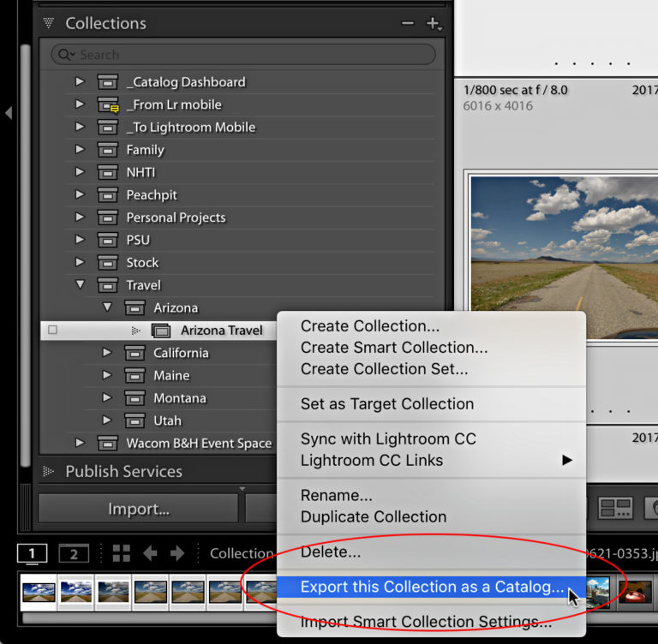Open Lightroom CC Links submenu
This screenshot has height=644, width=658.
431,460
